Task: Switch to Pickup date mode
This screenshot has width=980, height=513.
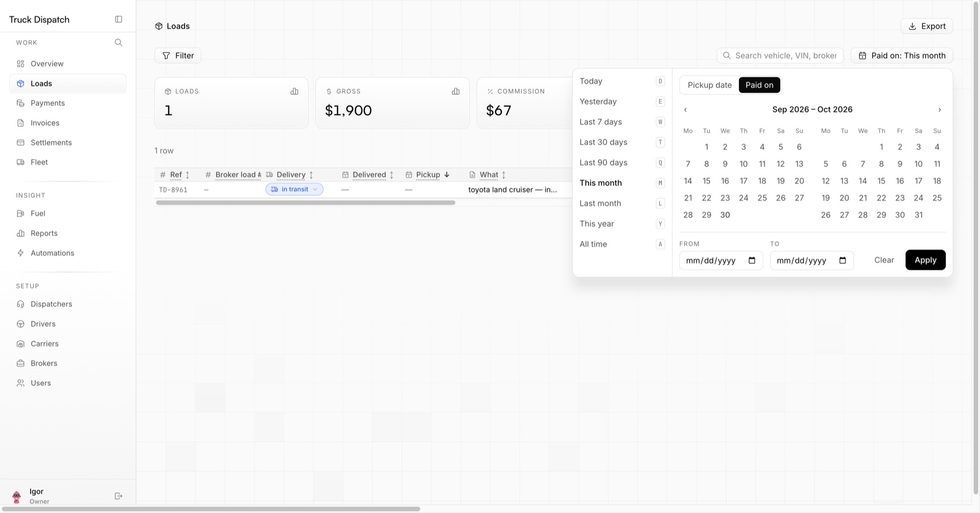Action: pos(709,85)
